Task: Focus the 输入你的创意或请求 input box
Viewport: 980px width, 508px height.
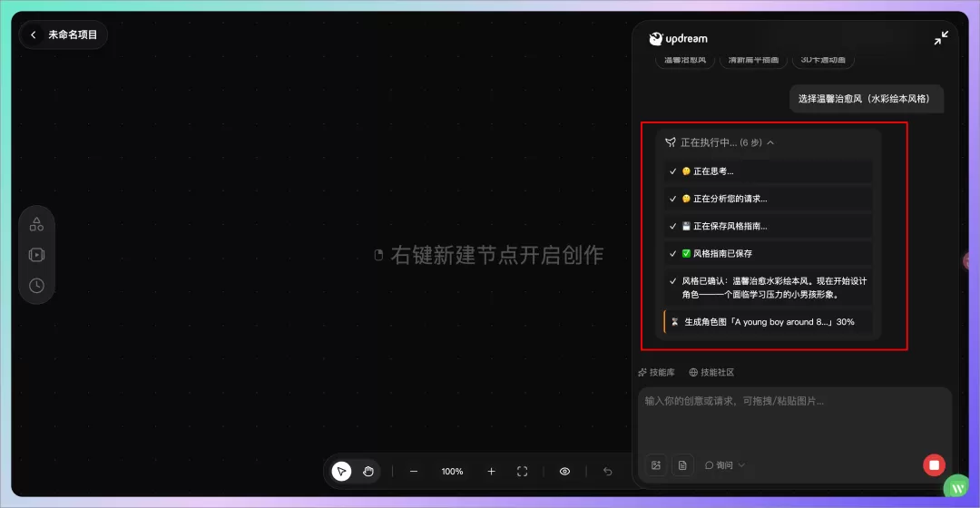Action: click(795, 417)
